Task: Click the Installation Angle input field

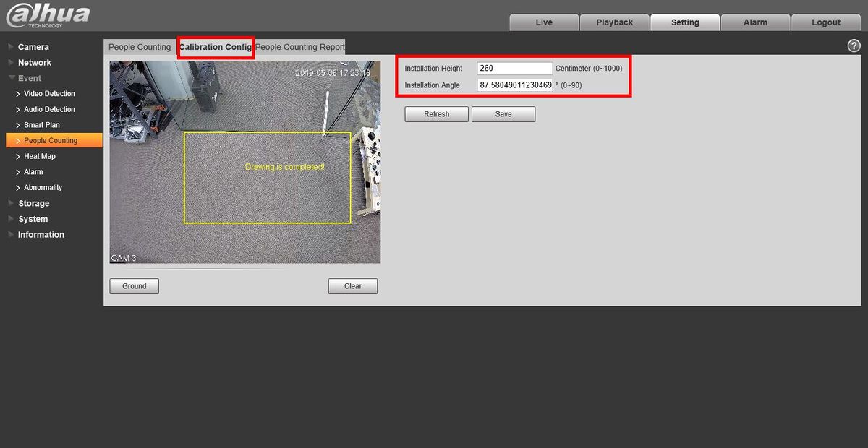Action: pyautogui.click(x=515, y=85)
